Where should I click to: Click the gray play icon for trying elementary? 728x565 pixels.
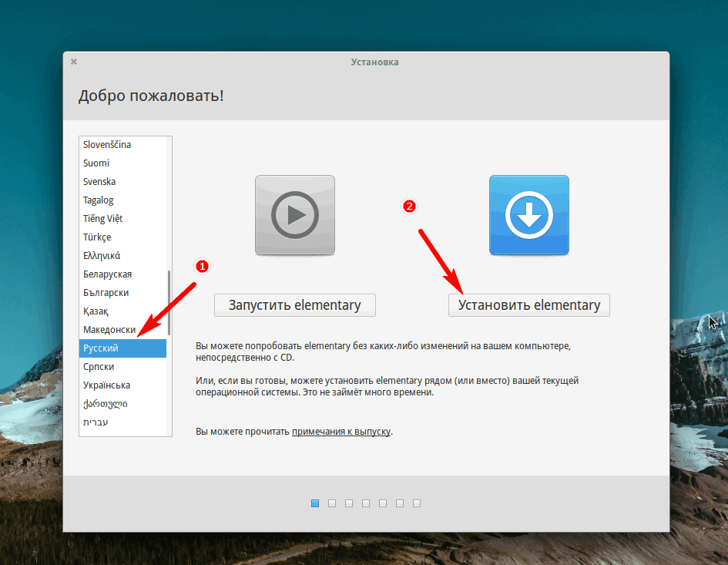(295, 215)
